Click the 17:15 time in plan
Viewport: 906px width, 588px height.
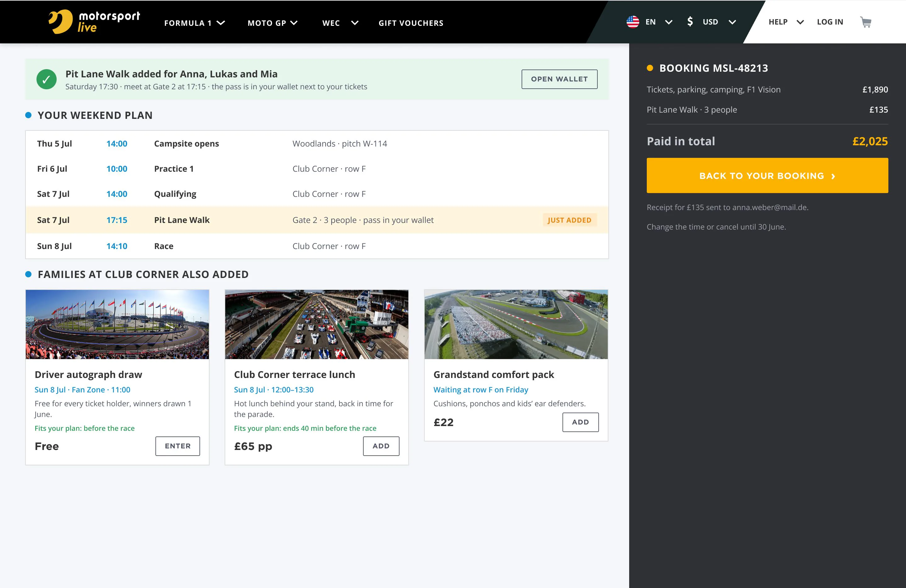117,220
